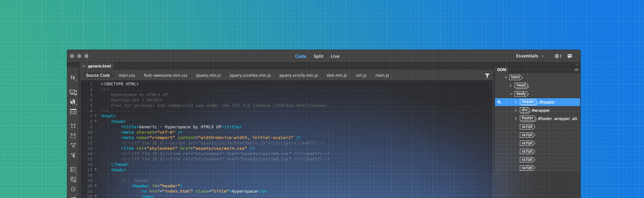
Task: Click the code window icon in sidebar
Action: (x=73, y=112)
